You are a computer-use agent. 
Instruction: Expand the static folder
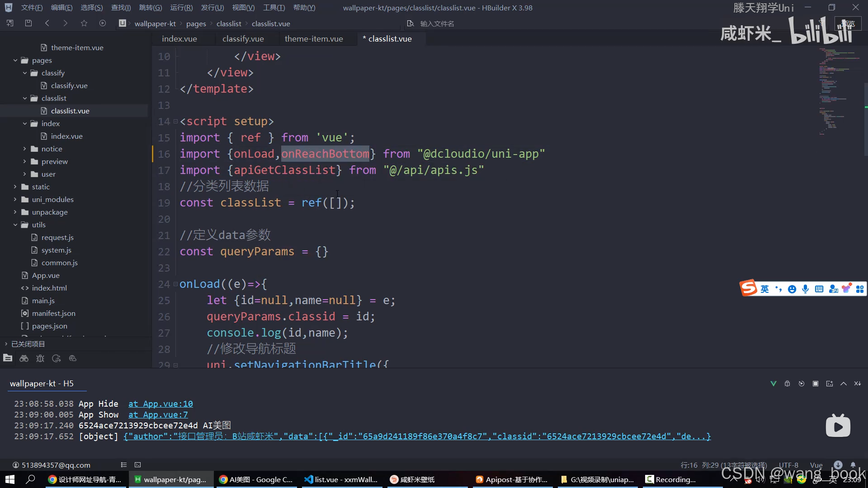[x=15, y=187]
